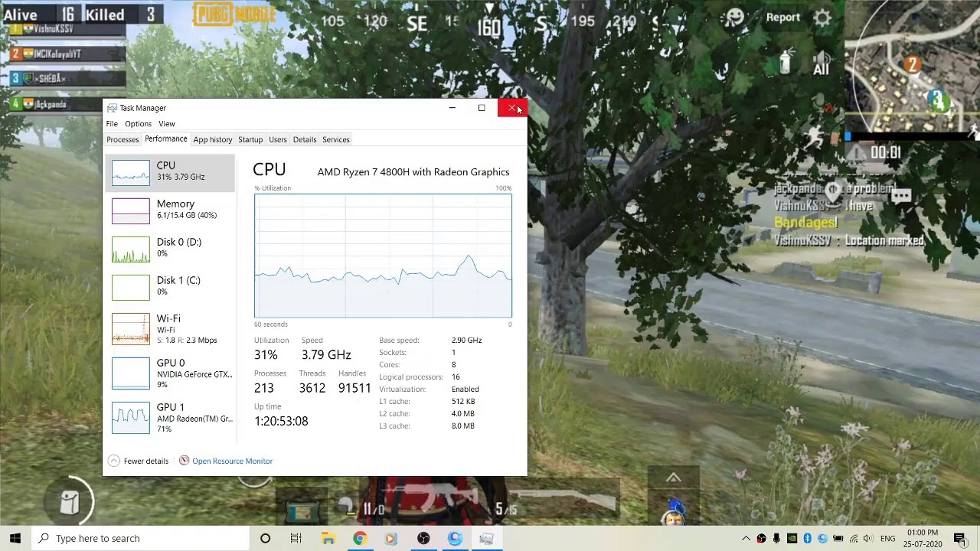The image size is (980, 551).
Task: Open the Options menu in Task Manager
Action: (138, 123)
